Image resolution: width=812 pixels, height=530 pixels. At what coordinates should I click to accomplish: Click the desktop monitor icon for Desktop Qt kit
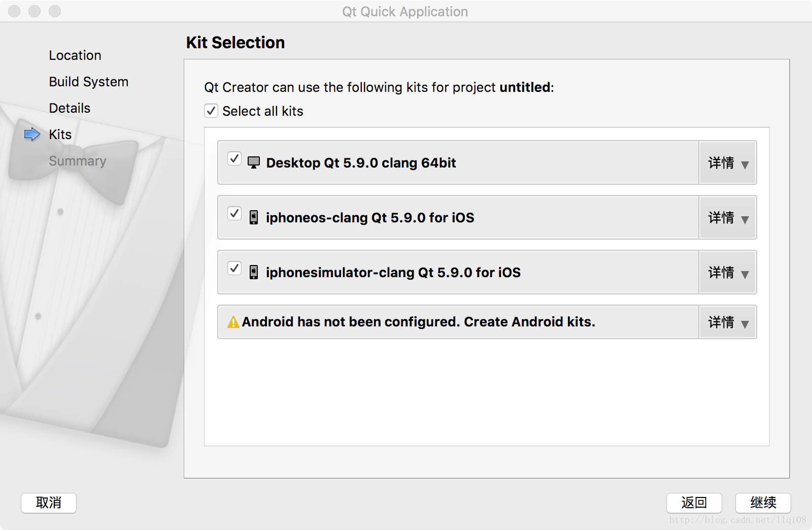254,162
